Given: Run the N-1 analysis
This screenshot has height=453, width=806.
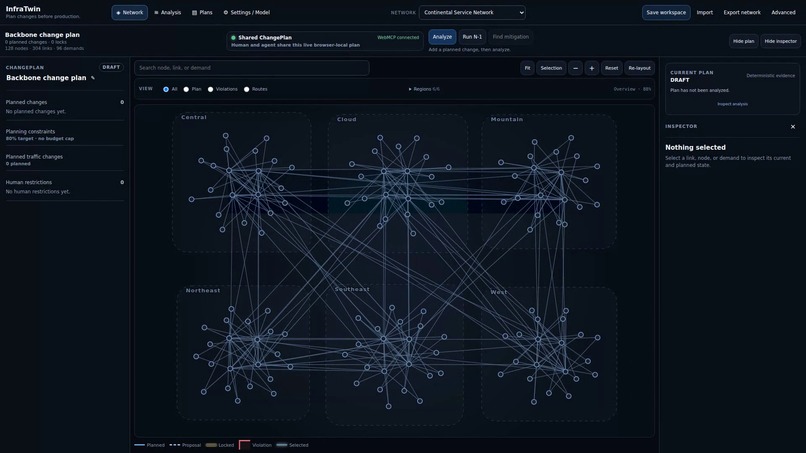Looking at the screenshot, I should coord(472,37).
